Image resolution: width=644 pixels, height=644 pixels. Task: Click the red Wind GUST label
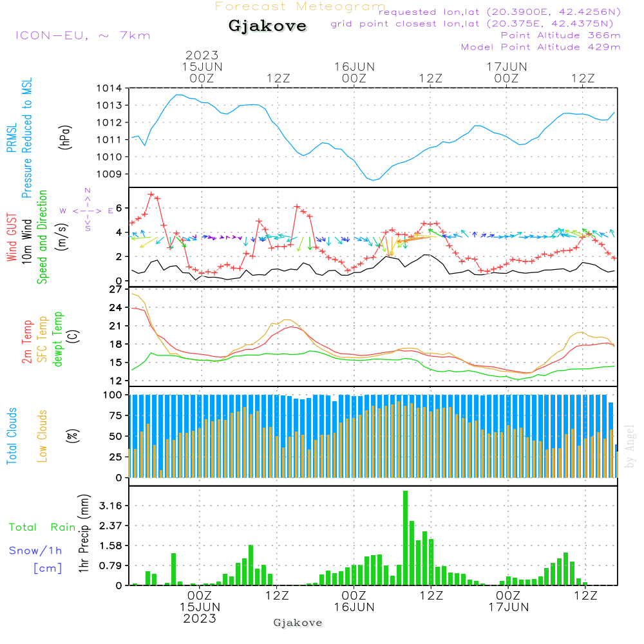11,239
